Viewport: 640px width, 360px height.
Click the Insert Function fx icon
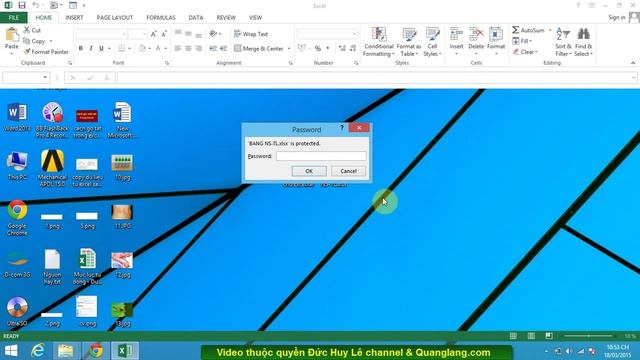[x=107, y=77]
